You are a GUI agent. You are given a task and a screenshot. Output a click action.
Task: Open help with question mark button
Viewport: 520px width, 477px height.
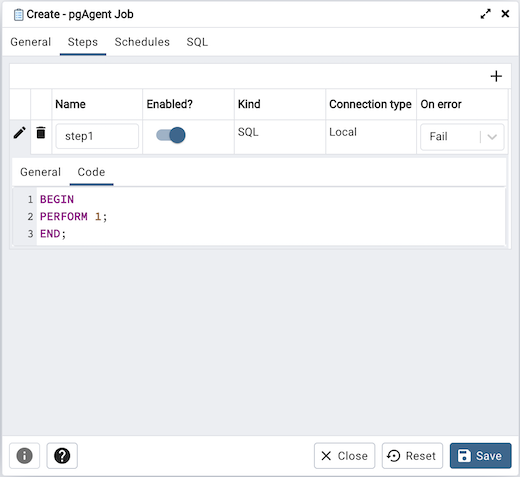62,455
